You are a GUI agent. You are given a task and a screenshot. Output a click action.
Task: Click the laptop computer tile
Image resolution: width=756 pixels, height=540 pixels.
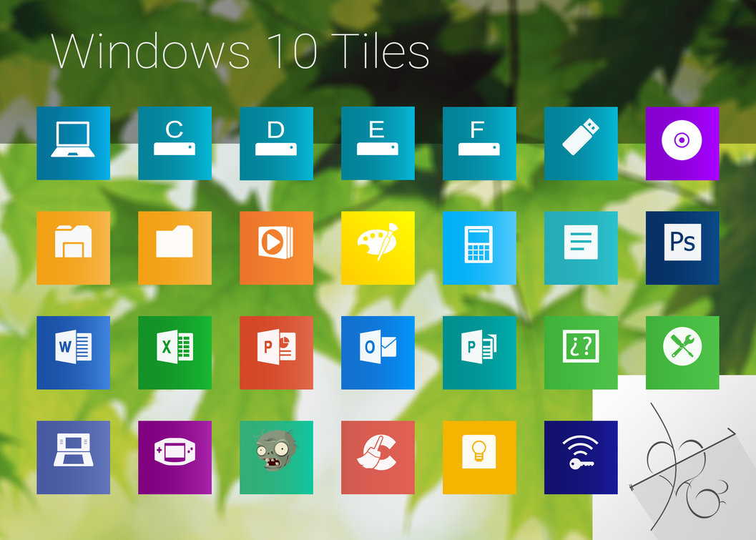pos(73,142)
